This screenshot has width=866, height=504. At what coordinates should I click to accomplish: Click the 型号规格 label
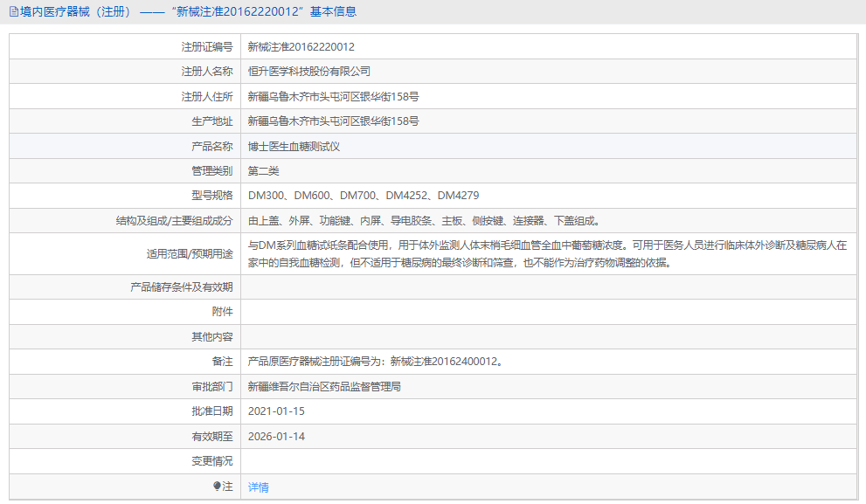(x=212, y=196)
